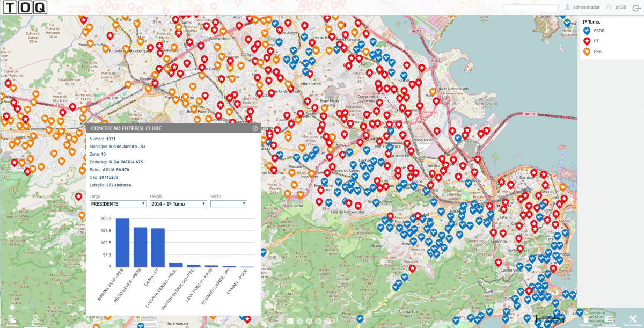The height and width of the screenshot is (328, 644).
Task: Click the logout icon in top bar
Action: tap(636, 8)
